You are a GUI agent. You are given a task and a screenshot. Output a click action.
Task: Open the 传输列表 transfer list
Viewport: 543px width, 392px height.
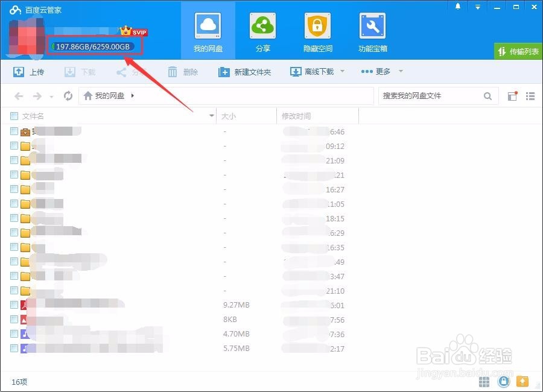519,51
